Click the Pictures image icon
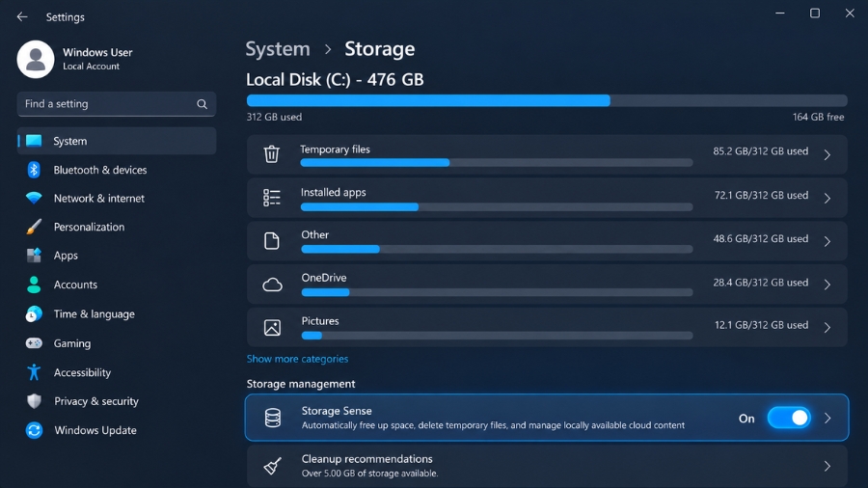The image size is (868, 488). pos(272,328)
